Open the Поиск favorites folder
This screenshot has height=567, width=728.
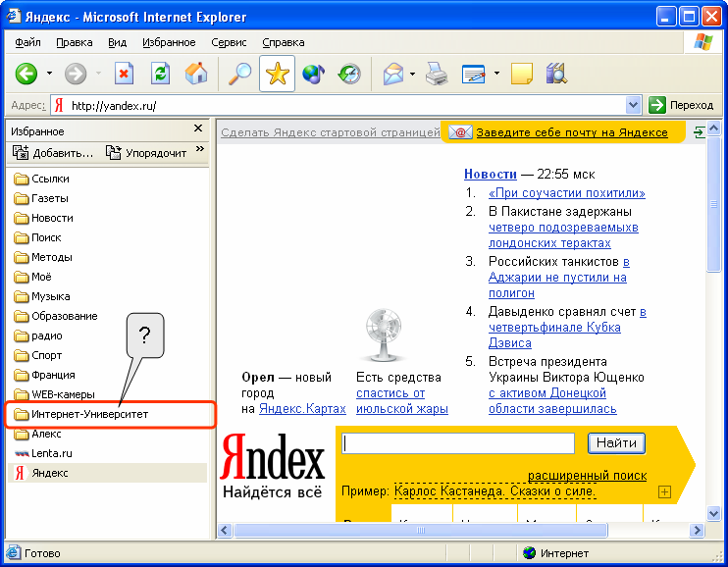[x=37, y=237]
